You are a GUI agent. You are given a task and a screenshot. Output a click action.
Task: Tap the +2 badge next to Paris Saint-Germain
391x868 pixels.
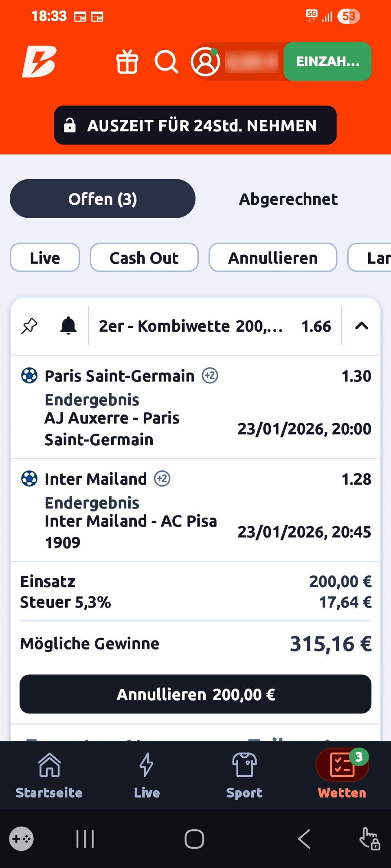coord(210,376)
